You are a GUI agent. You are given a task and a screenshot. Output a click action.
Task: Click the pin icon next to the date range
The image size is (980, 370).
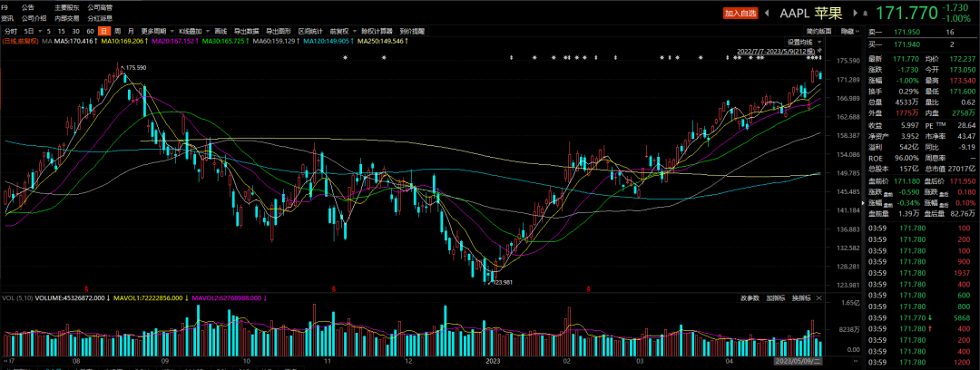click(x=821, y=51)
